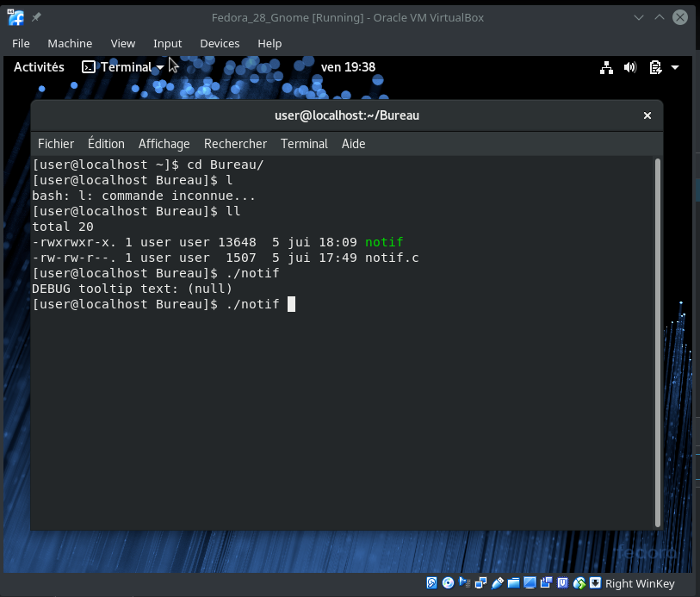The width and height of the screenshot is (700, 597).
Task: Open the VirtualBox Machine menu
Action: coord(70,43)
